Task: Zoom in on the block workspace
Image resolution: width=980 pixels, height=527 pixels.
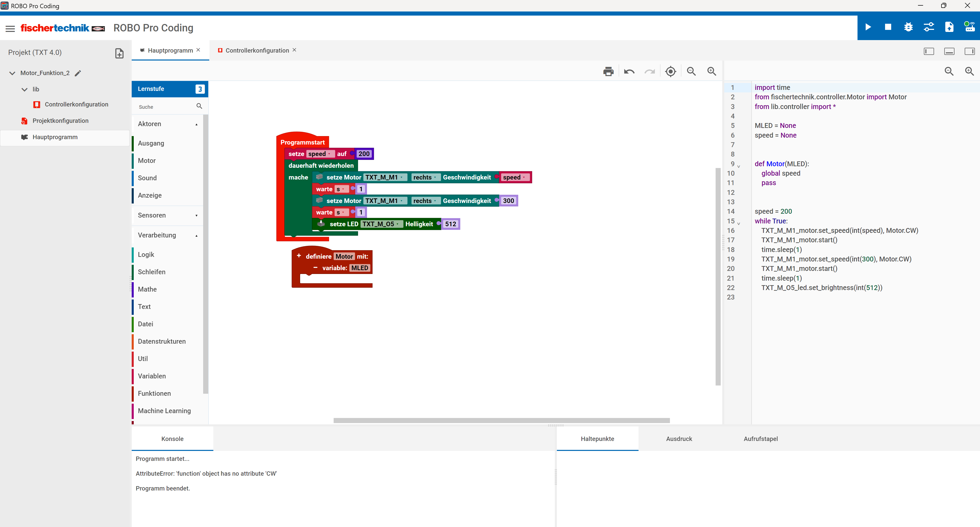Action: pos(712,71)
